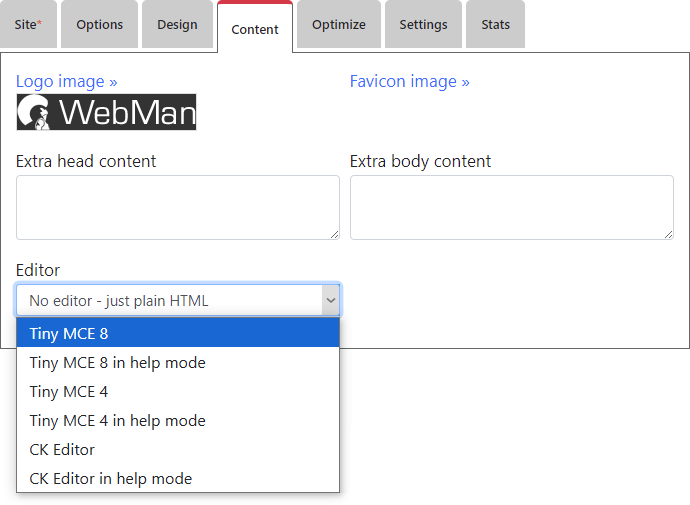The height and width of the screenshot is (505, 690).
Task: Select the Content tab
Action: pyautogui.click(x=255, y=27)
